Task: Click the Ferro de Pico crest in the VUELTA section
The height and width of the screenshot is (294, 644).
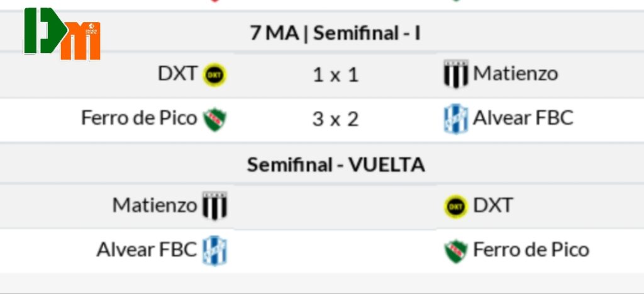Action: coord(455,251)
